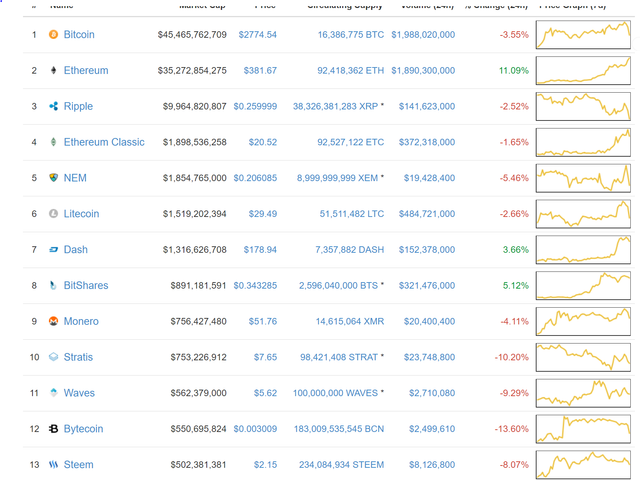Open the Ethereum Classic name link
Image resolution: width=640 pixels, height=480 pixels.
pos(104,142)
